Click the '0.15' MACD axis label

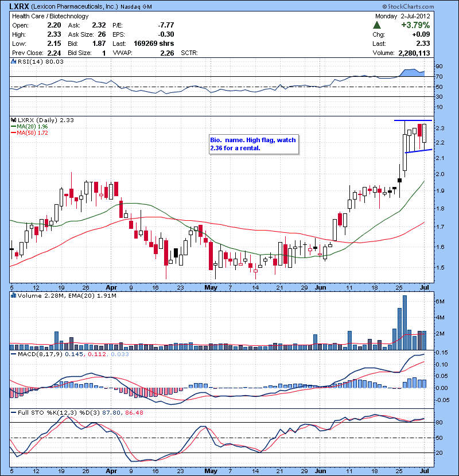point(441,353)
